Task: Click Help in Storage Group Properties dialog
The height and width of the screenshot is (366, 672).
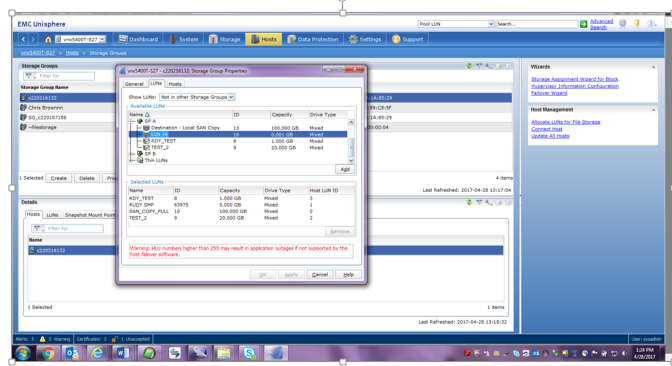Action: (348, 275)
